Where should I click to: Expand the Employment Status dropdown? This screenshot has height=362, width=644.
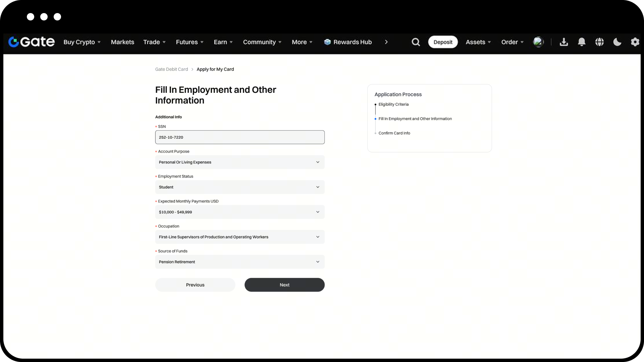240,187
